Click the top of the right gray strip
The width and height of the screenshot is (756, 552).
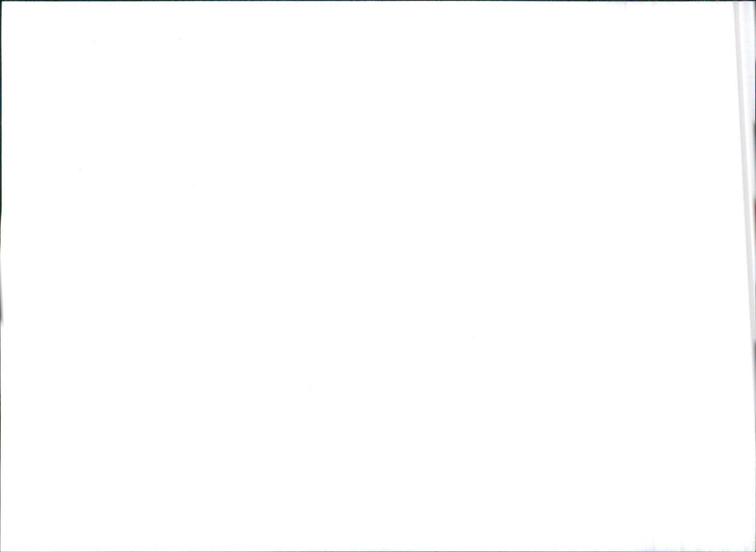pyautogui.click(x=740, y=14)
